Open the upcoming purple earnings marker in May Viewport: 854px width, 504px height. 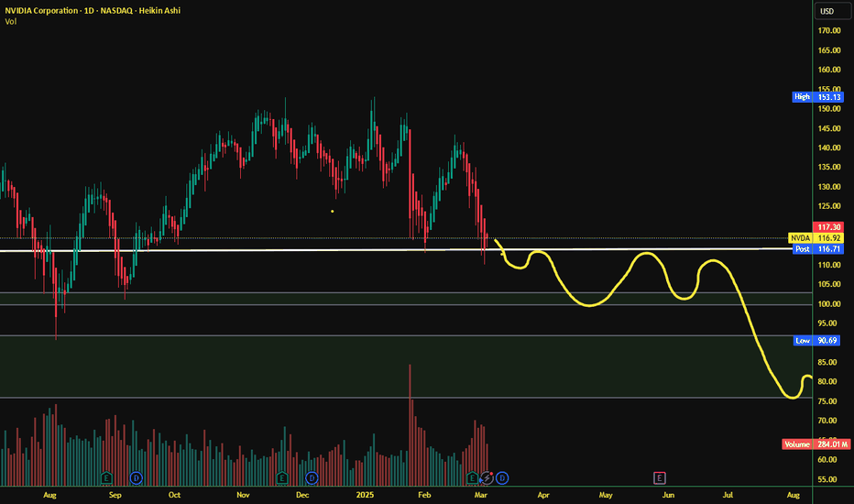659,478
